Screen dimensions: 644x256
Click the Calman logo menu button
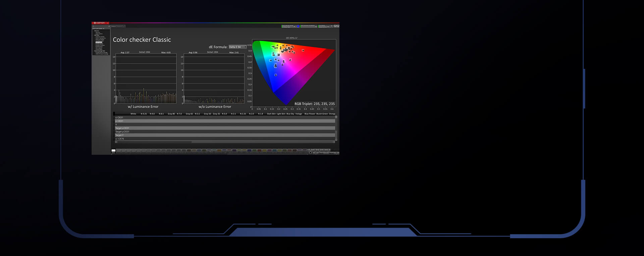(100, 23)
